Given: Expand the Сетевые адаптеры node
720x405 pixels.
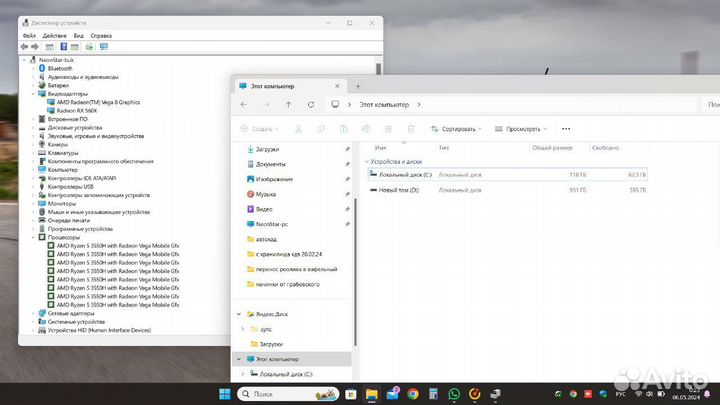Looking at the screenshot, I should click(33, 314).
